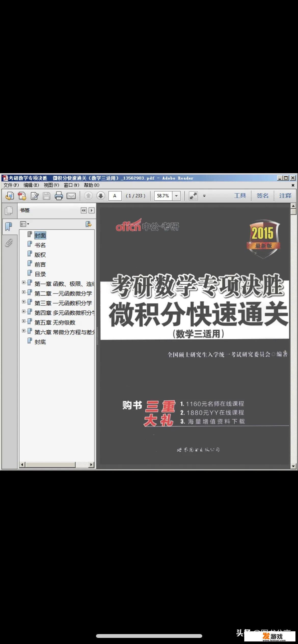Click the 58.7% zoom value field
298x644 pixels.
(x=163, y=196)
